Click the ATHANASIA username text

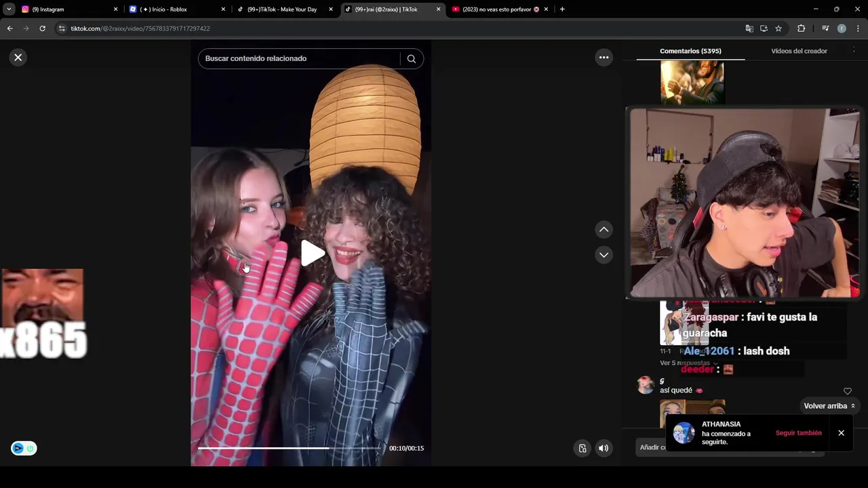[x=721, y=424]
